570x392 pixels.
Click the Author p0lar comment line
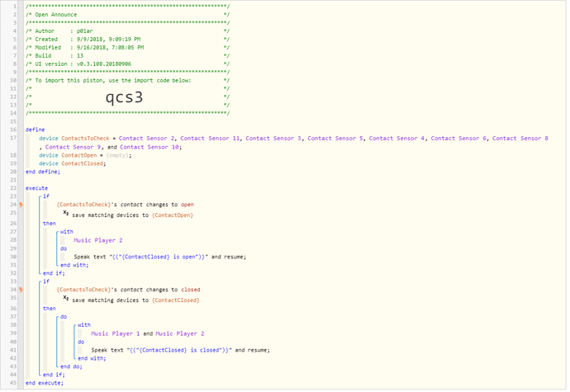tap(127, 31)
